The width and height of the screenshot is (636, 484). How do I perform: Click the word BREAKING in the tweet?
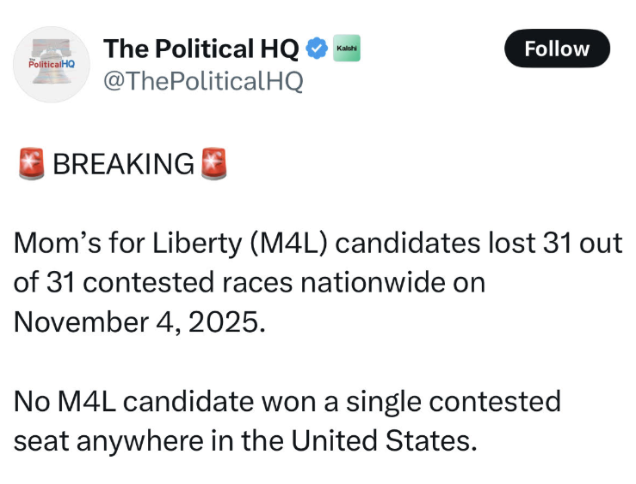tap(122, 163)
